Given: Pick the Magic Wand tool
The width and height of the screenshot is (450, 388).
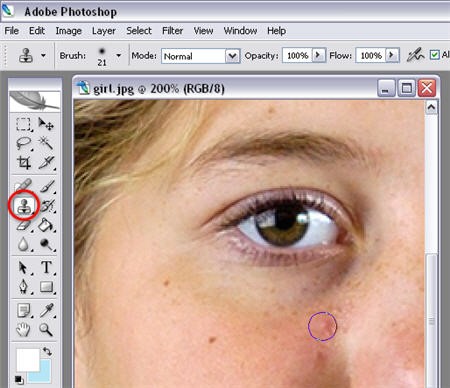Looking at the screenshot, I should [x=46, y=144].
